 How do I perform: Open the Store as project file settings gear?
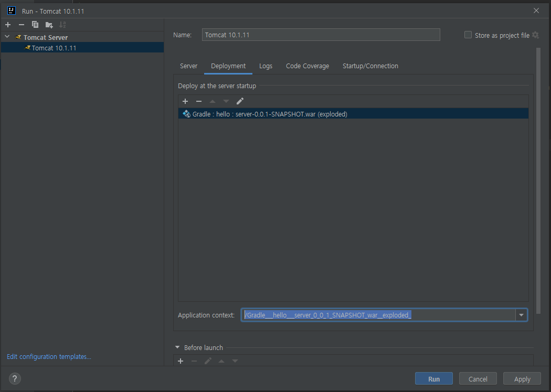pyautogui.click(x=536, y=35)
